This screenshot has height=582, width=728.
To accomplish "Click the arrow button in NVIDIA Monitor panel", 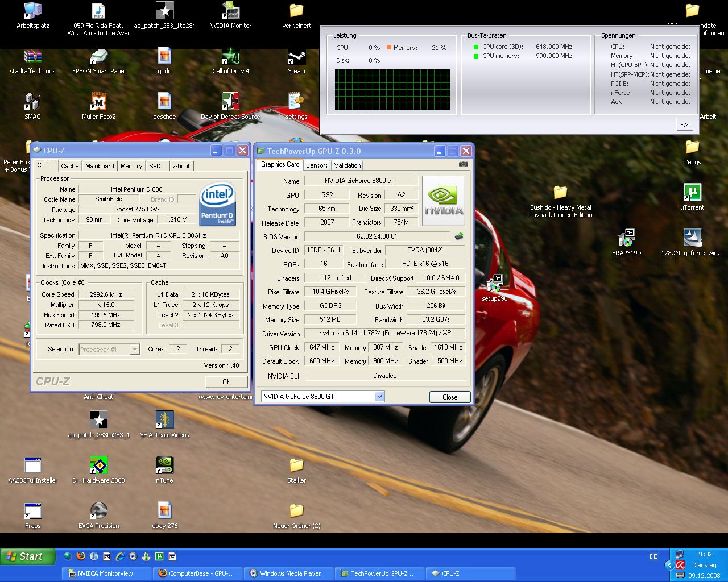I will (684, 124).
